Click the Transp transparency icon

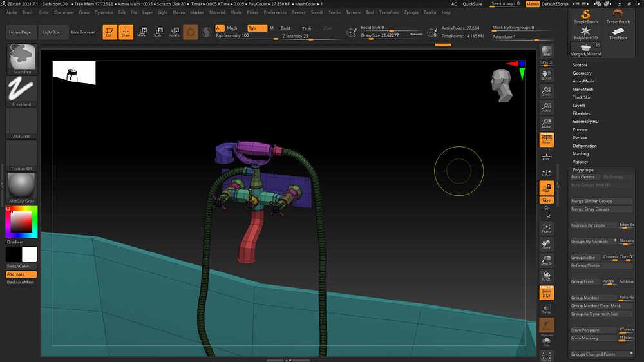click(547, 309)
